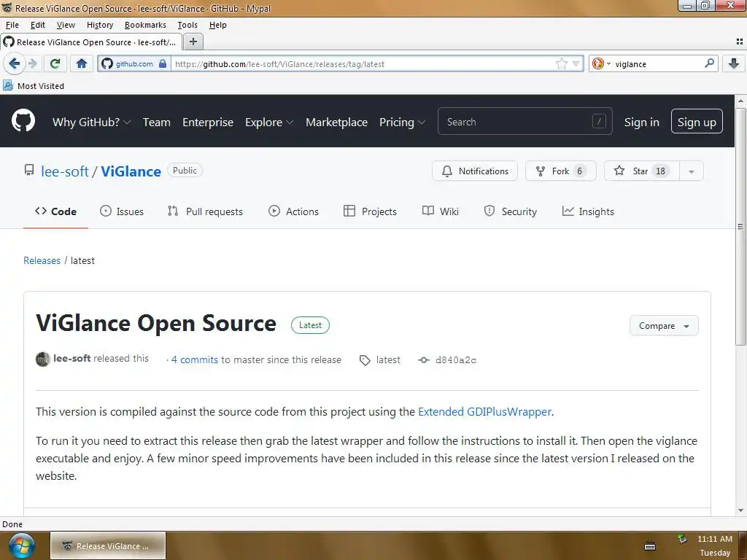
Task: Switch to the Security tab
Action: pos(510,211)
